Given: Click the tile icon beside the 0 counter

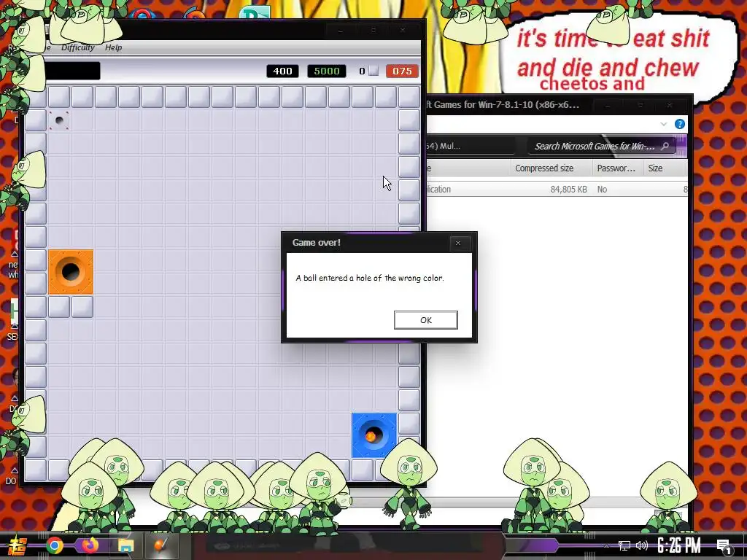Looking at the screenshot, I should [373, 71].
